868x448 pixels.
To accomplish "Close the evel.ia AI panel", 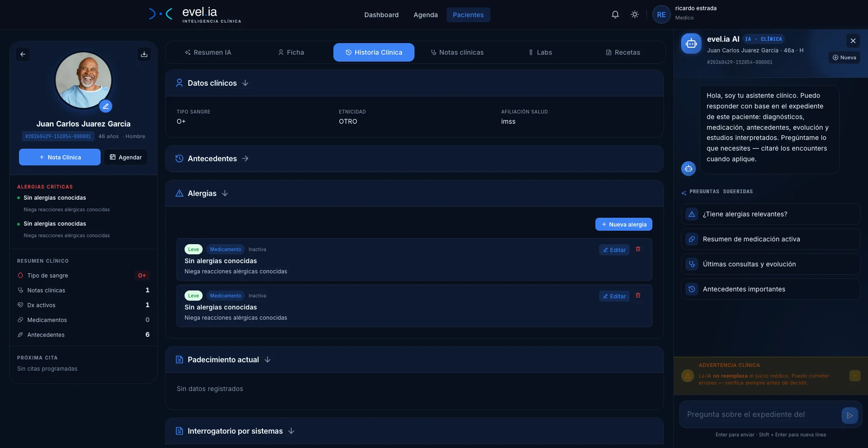I will click(x=853, y=41).
